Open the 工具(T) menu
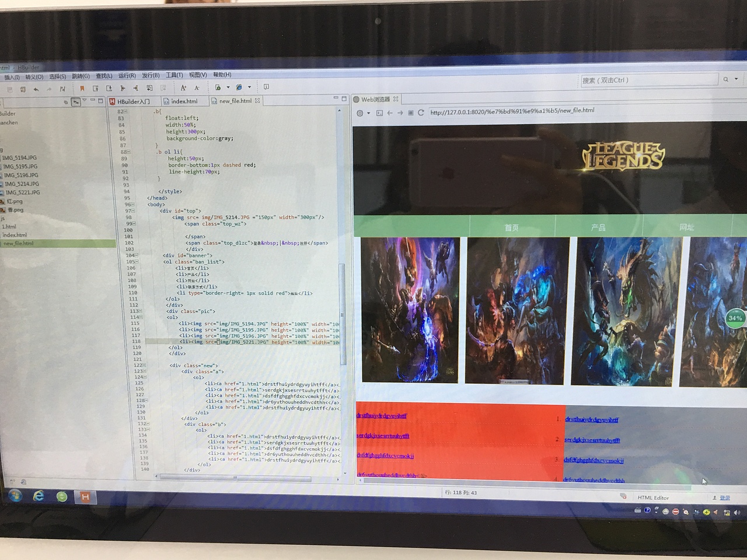The width and height of the screenshot is (747, 560). point(174,75)
